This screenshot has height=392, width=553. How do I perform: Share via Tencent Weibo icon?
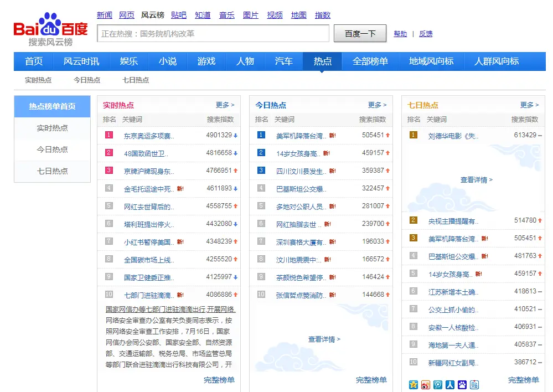click(x=437, y=384)
